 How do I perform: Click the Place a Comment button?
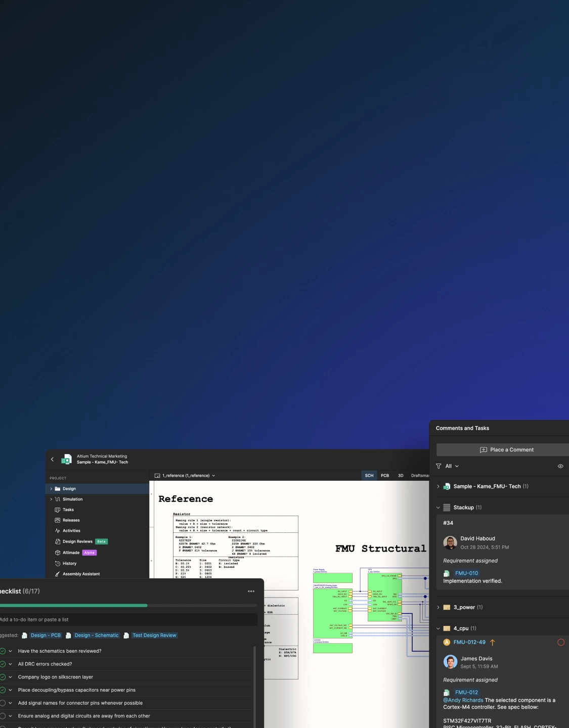tap(506, 450)
